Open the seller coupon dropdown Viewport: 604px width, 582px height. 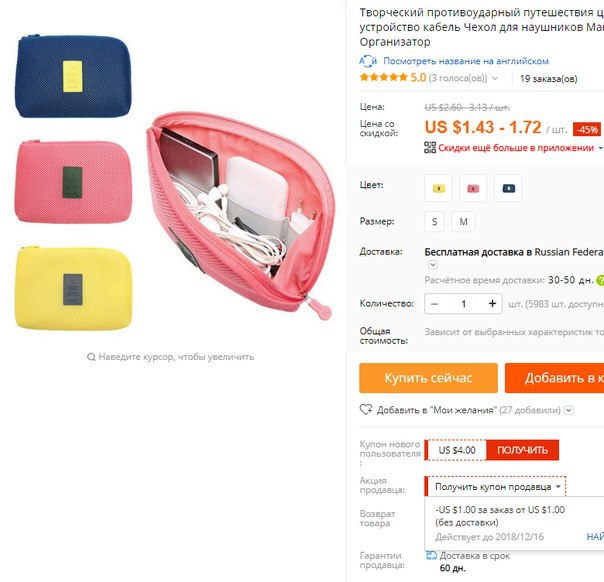click(x=495, y=486)
